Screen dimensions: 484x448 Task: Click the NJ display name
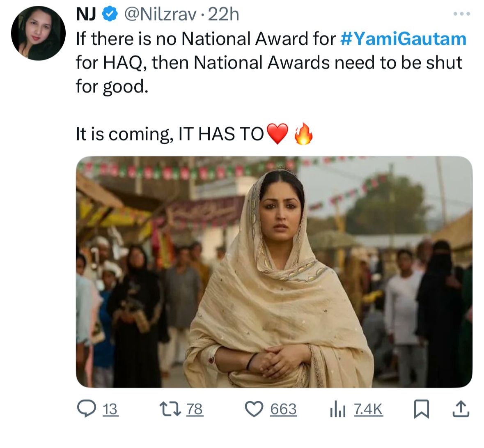[x=86, y=15]
